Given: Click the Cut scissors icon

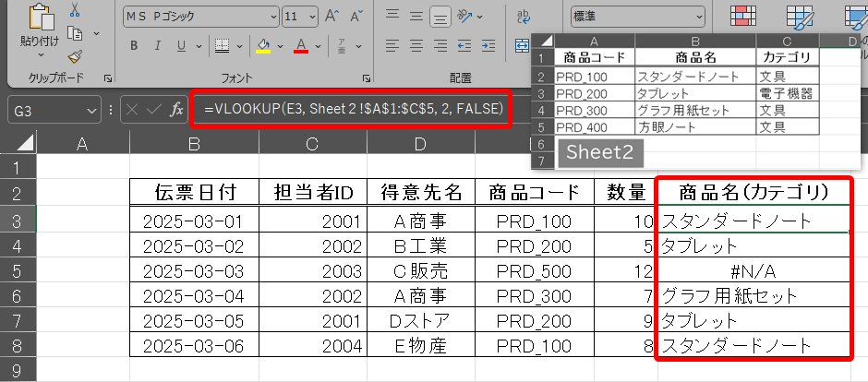Looking at the screenshot, I should (x=75, y=8).
